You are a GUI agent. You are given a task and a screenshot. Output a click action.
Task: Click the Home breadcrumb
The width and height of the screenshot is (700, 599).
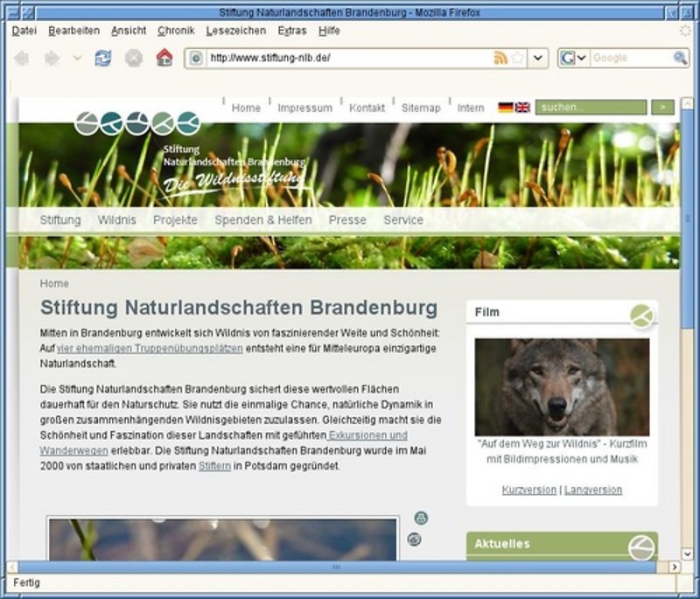coord(54,283)
